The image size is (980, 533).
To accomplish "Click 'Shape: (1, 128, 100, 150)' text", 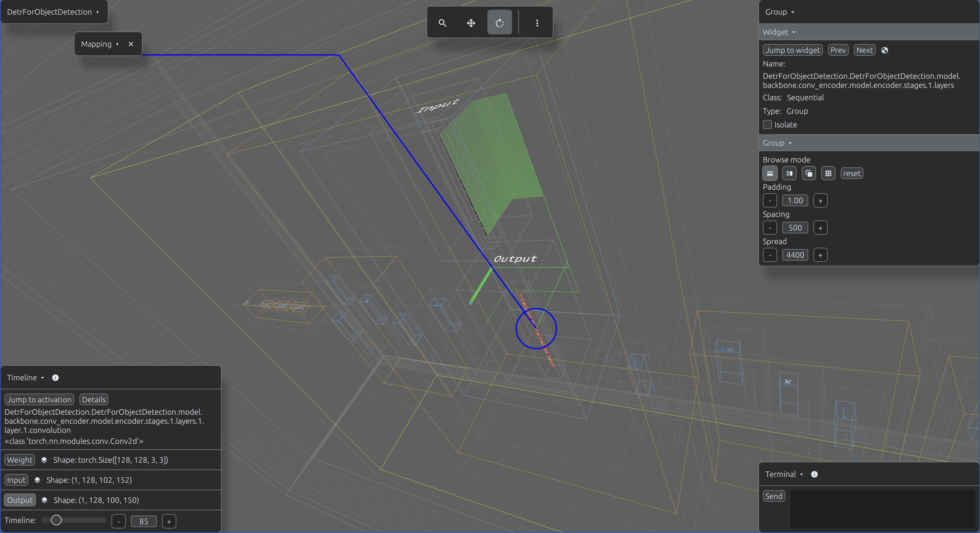I will [x=96, y=500].
